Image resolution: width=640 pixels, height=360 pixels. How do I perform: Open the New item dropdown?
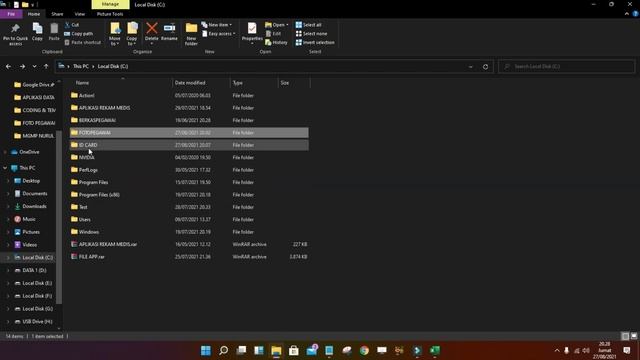[217, 25]
